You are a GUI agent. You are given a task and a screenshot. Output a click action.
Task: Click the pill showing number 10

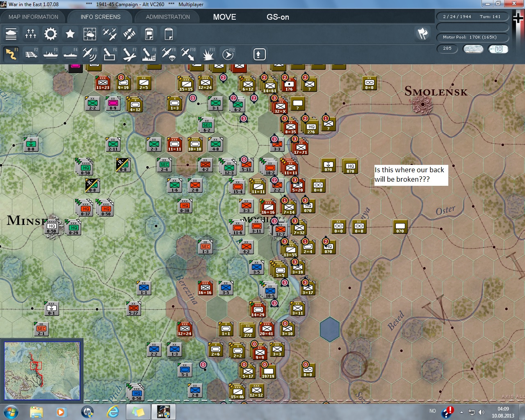tap(498, 49)
